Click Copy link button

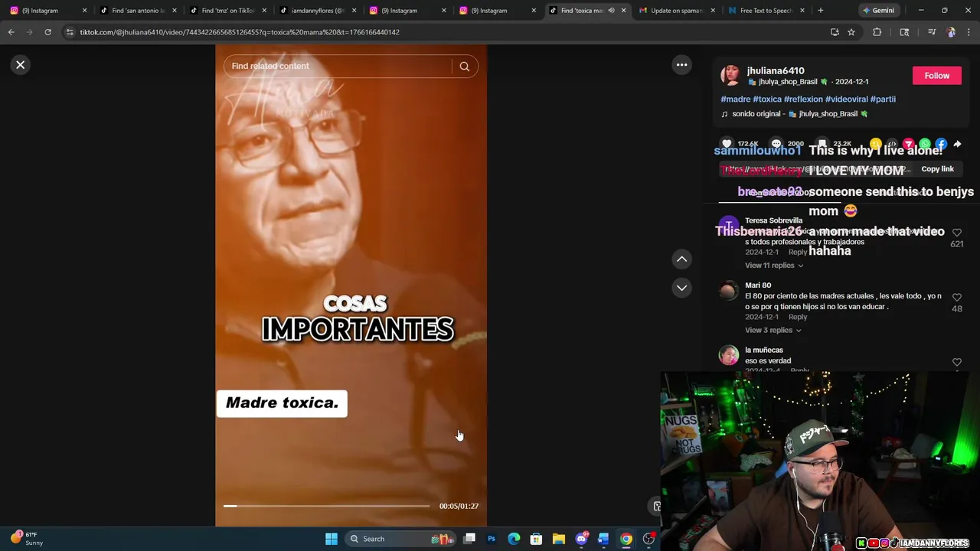click(x=937, y=169)
